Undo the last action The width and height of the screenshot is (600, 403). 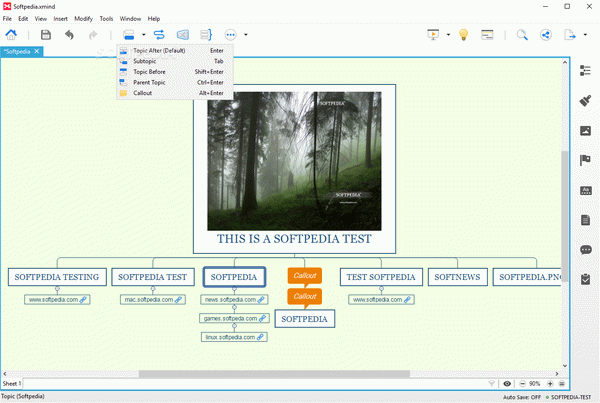pos(69,35)
